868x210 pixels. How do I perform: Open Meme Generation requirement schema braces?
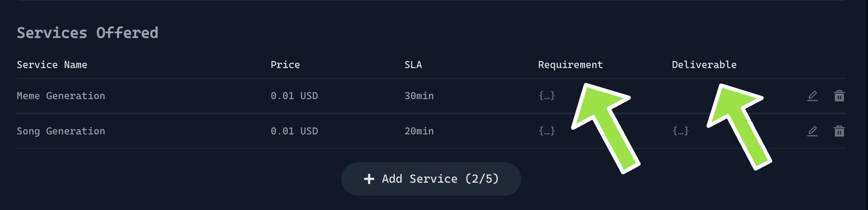[547, 96]
